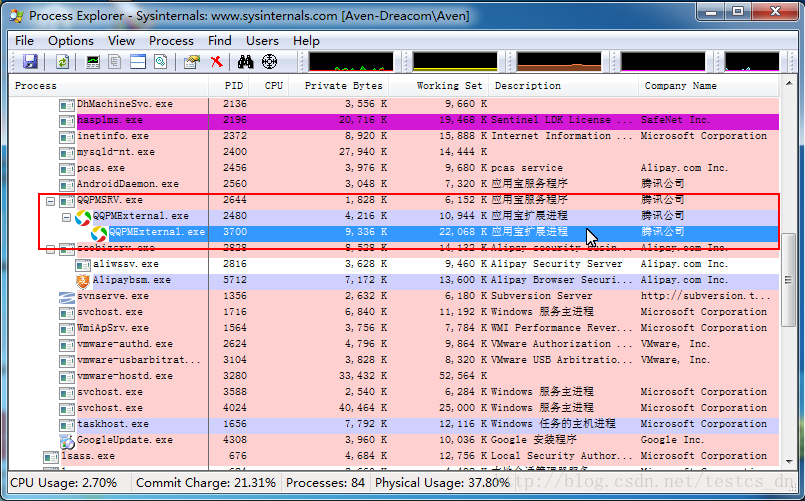Click the binoculars Find Handle icon
This screenshot has width=805, height=501.
click(x=246, y=62)
